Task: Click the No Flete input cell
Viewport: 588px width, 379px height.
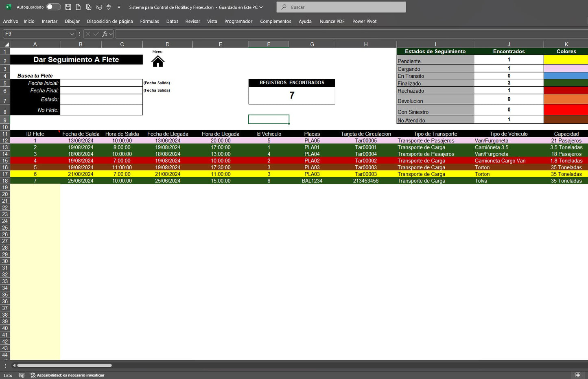Action: [x=101, y=110]
